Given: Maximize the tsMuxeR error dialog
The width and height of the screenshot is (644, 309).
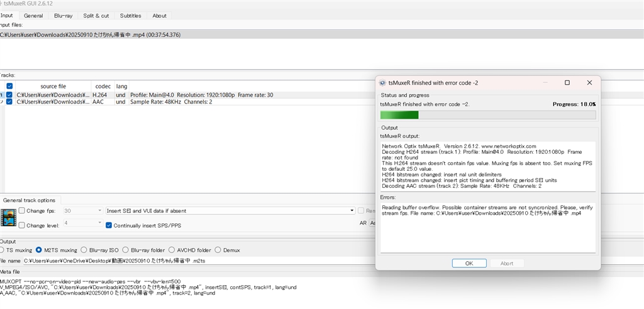Looking at the screenshot, I should [x=567, y=83].
